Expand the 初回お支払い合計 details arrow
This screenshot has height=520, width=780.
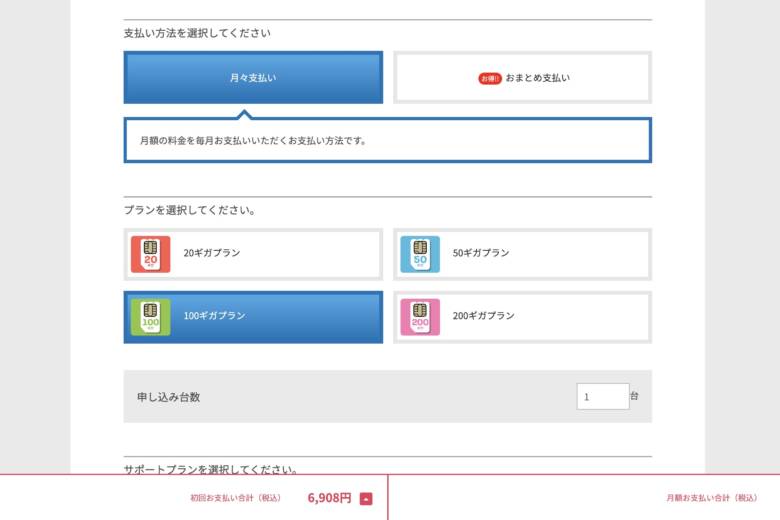(366, 499)
